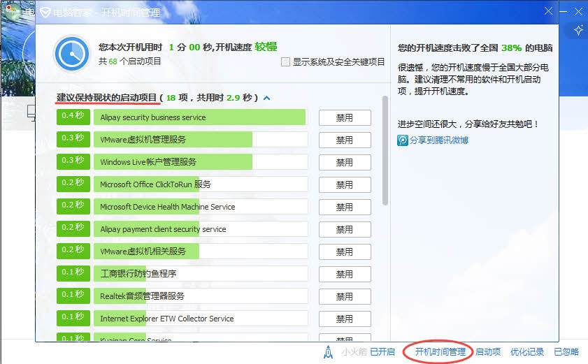
Task: Minimize the background main window
Action: pyautogui.click(x=564, y=11)
